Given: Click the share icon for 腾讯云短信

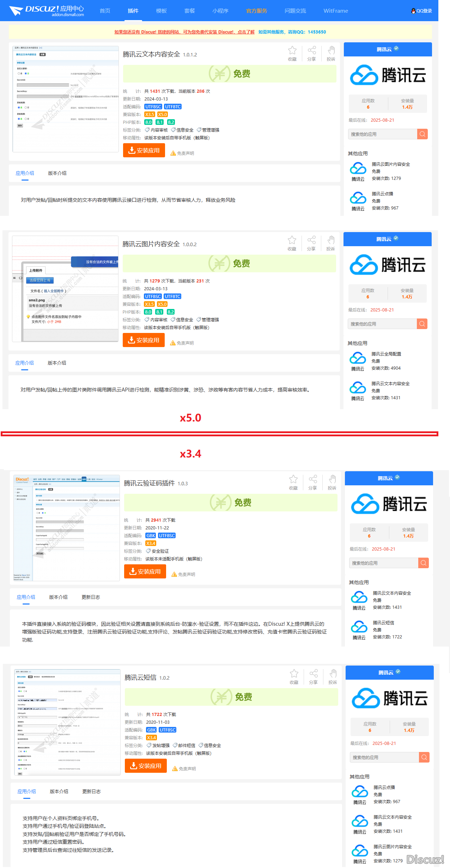Looking at the screenshot, I should 314,674.
